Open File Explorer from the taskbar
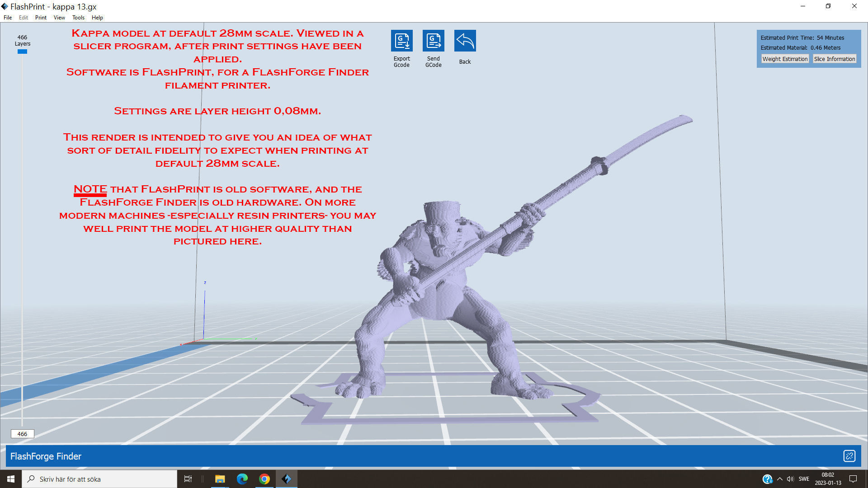The height and width of the screenshot is (488, 868). click(220, 479)
